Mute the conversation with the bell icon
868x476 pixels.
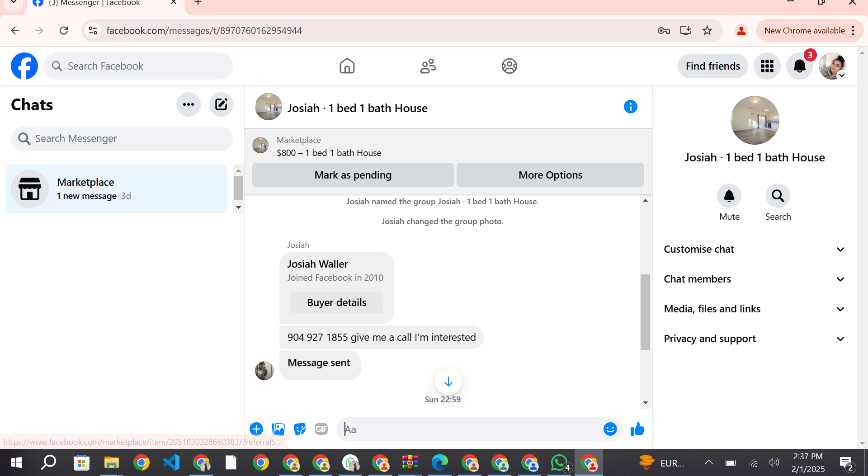729,196
